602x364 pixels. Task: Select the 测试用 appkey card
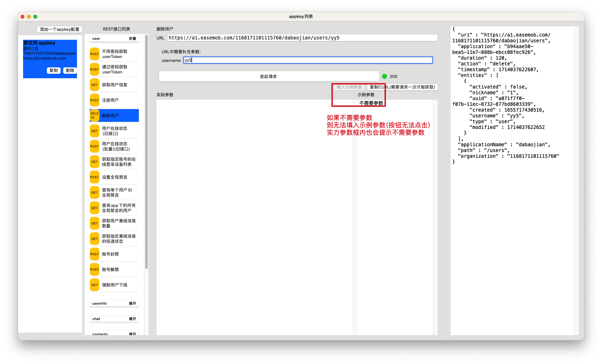tap(50, 59)
